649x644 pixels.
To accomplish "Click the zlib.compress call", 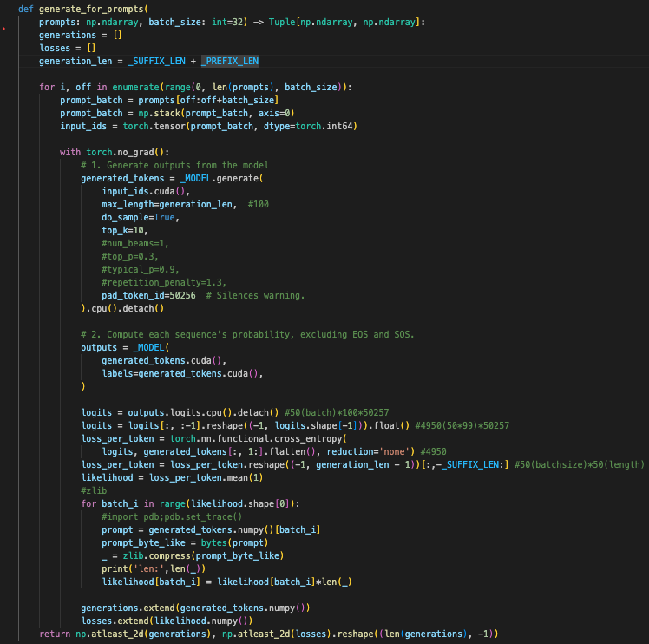I will pyautogui.click(x=203, y=555).
